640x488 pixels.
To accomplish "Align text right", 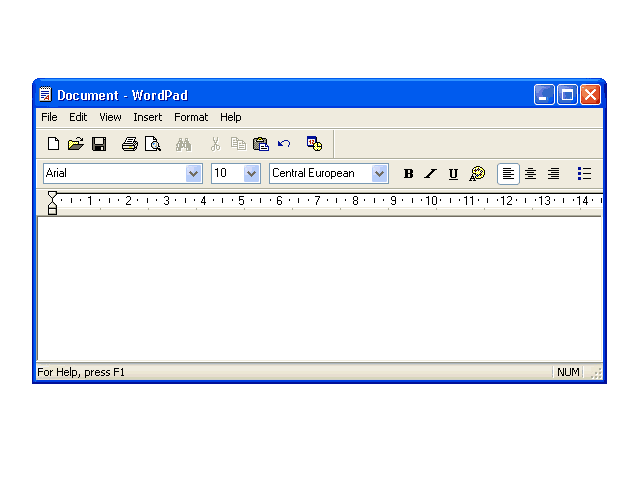I will 553,174.
